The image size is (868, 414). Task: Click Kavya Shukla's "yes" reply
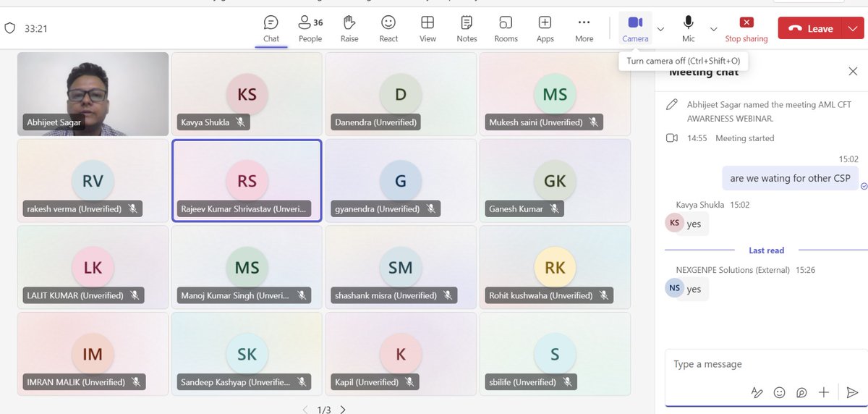click(x=694, y=224)
